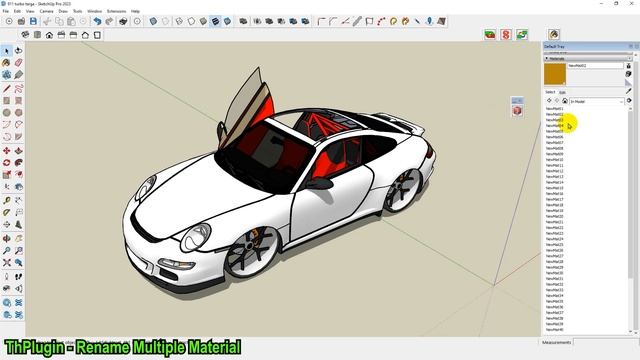Activate the Scale tool
This screenshot has height=360, width=640.
click(6, 175)
